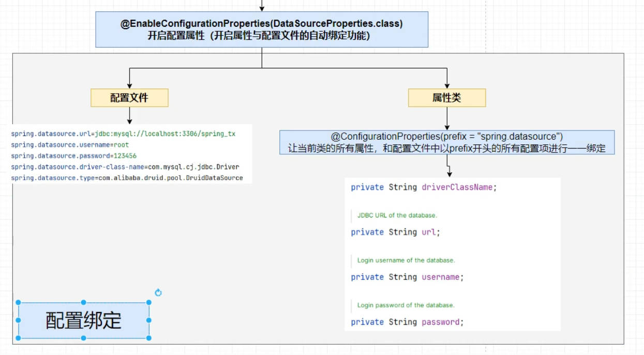Viewport: 644px width, 355px height.
Task: Click the rotate handle of the selected shape
Action: 158,292
